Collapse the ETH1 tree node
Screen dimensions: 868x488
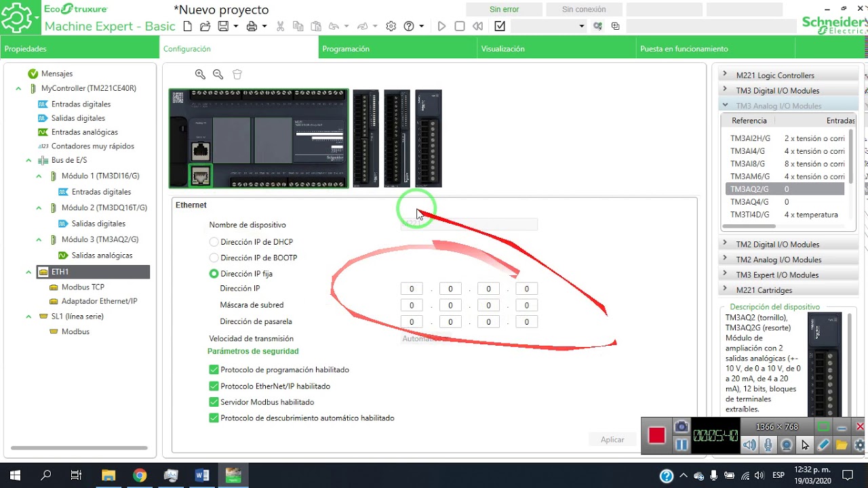point(28,272)
